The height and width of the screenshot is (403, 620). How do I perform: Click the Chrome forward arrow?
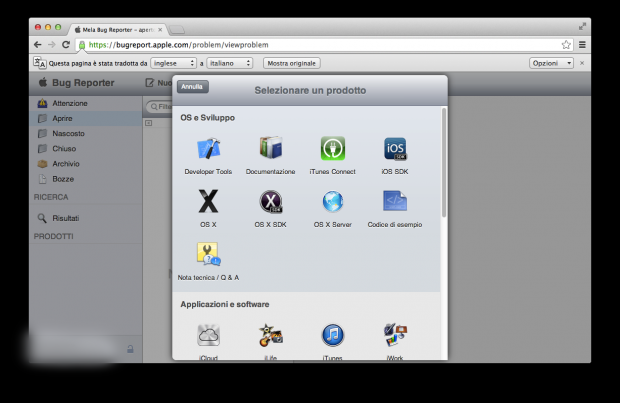52,45
